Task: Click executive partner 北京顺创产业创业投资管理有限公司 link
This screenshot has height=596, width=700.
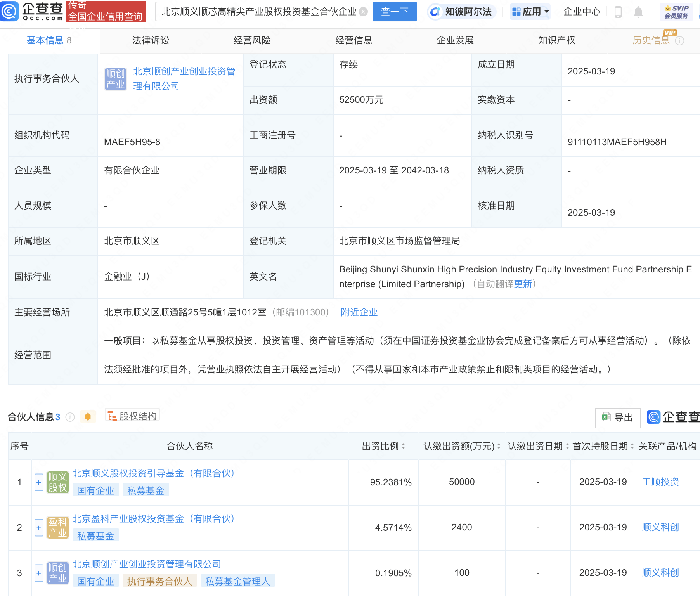Action: pos(184,79)
